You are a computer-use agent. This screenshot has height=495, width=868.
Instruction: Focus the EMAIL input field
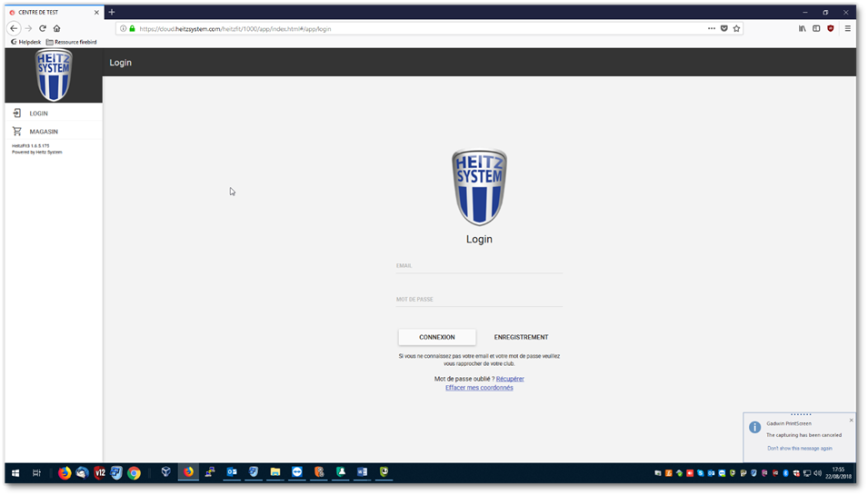pyautogui.click(x=479, y=266)
